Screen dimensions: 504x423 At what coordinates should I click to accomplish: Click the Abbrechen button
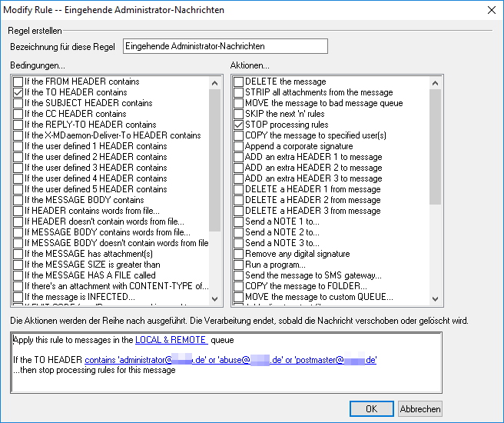(420, 408)
